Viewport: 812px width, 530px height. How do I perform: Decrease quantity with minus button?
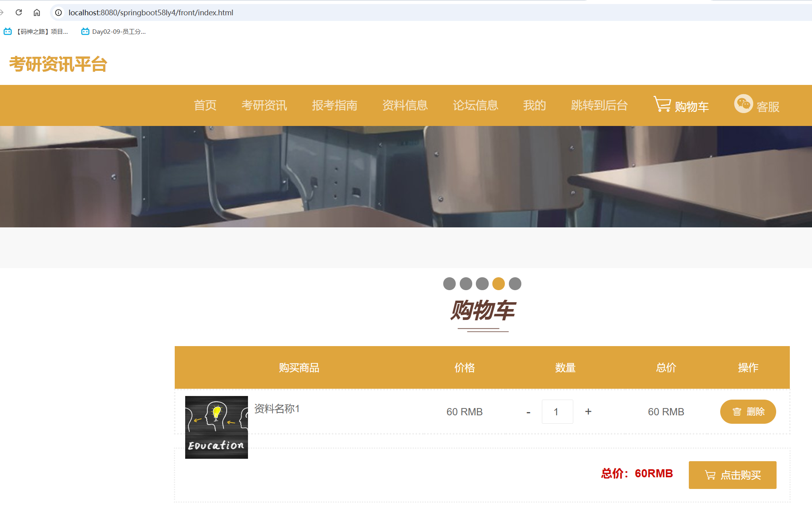pyautogui.click(x=528, y=412)
